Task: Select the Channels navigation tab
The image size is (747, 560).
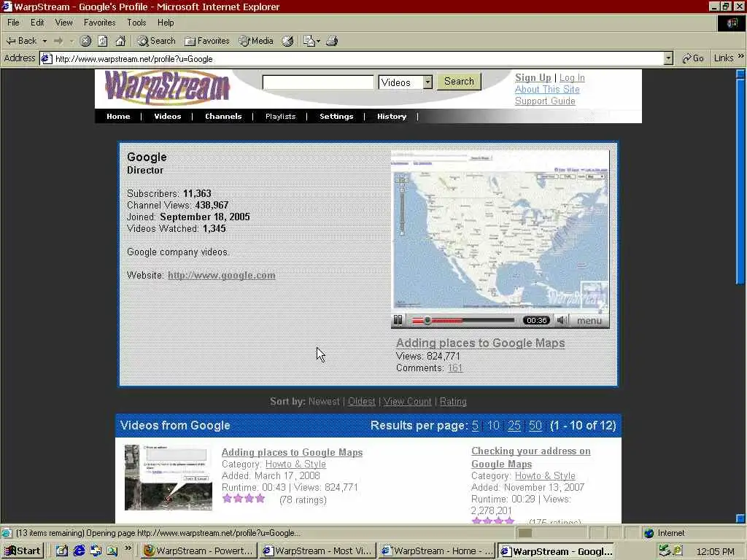Action: [x=223, y=116]
